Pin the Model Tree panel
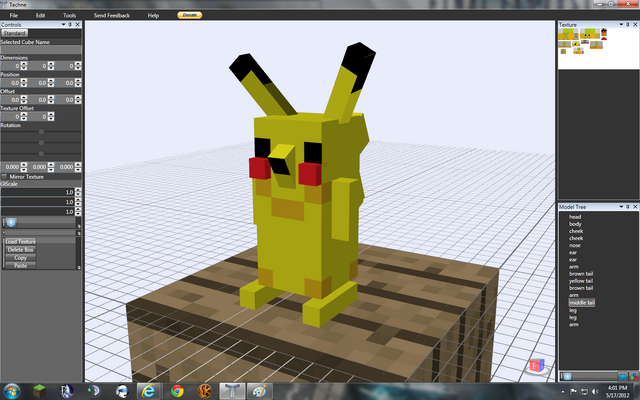Image resolution: width=640 pixels, height=400 pixels. (x=628, y=207)
